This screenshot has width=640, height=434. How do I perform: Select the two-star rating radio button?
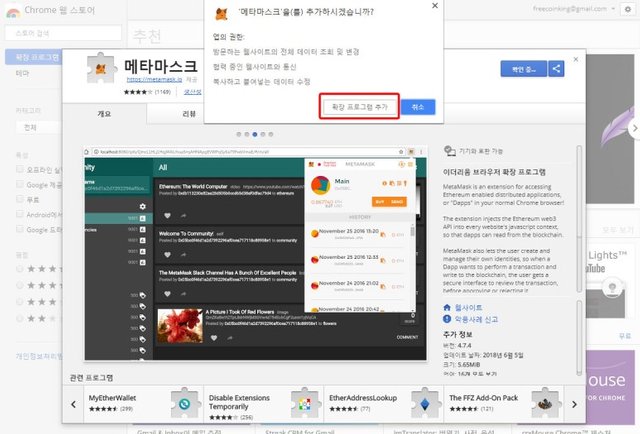[x=20, y=318]
